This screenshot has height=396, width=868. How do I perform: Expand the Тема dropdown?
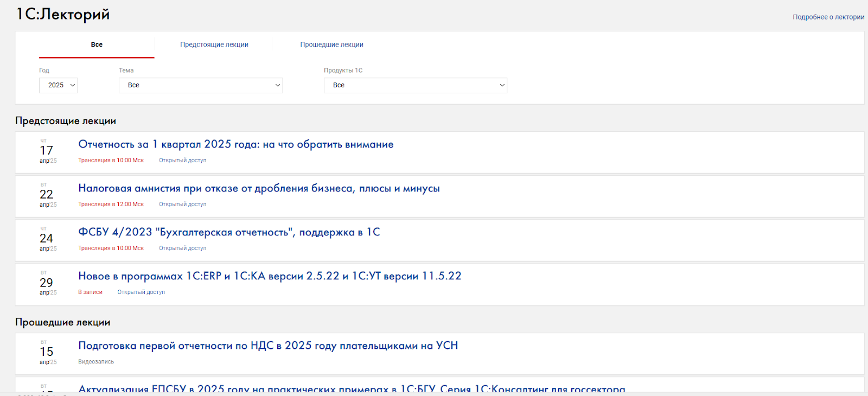click(201, 85)
